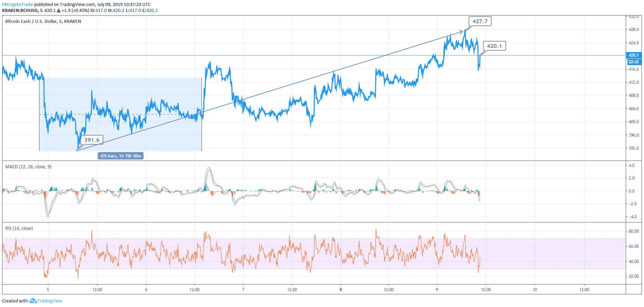Click the countdown timer 02:42 on axis

(634, 62)
